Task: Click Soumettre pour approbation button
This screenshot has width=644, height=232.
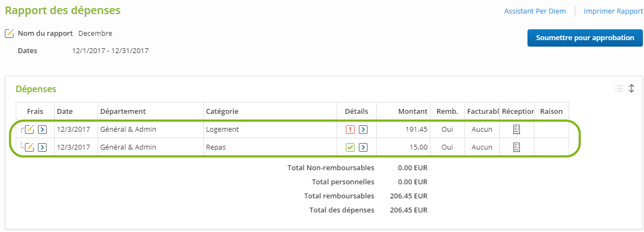Action: pyautogui.click(x=585, y=38)
